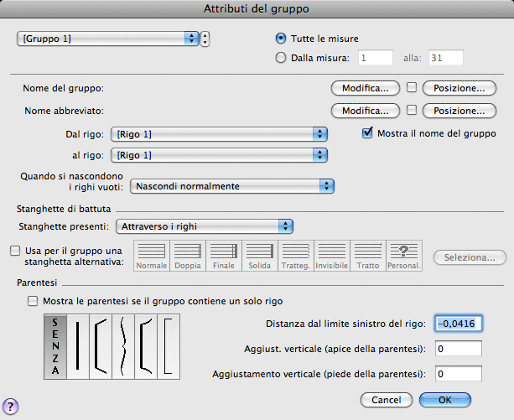Uncheck Mostra il nome del gruppo

tap(366, 132)
